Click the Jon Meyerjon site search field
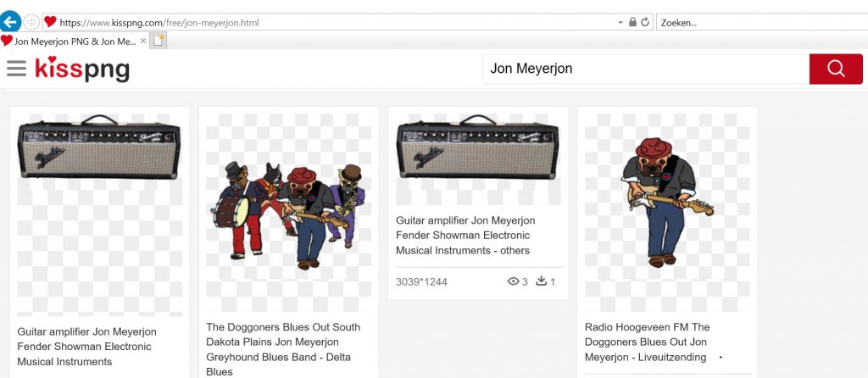The image size is (868, 378). 644,69
